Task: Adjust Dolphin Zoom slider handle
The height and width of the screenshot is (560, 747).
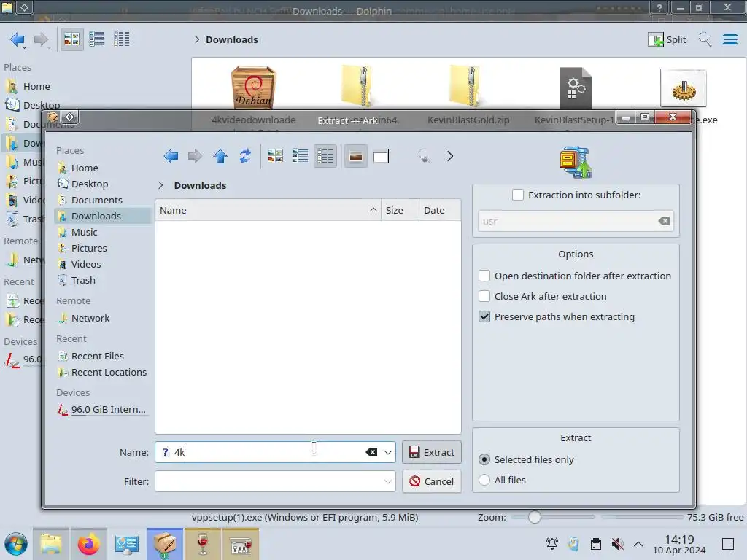Action: 535,517
